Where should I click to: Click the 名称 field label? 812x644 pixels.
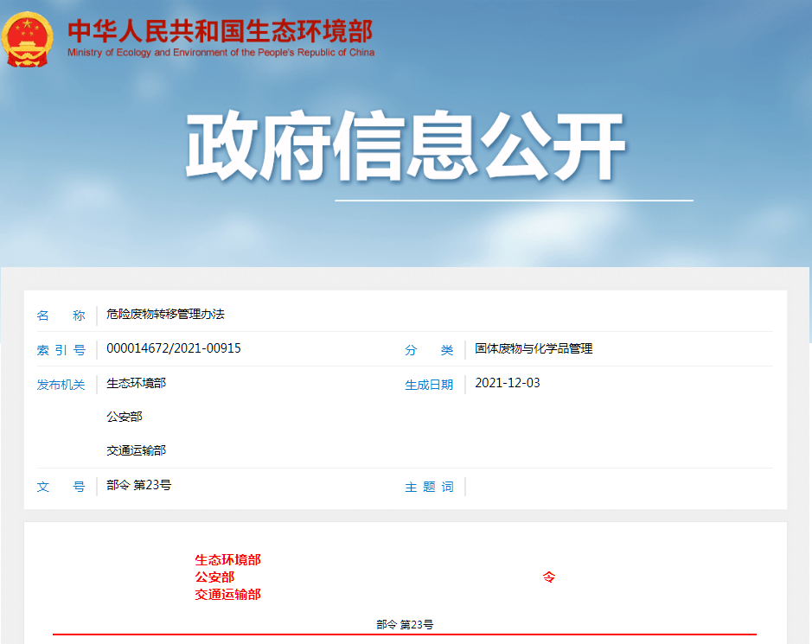pos(61,316)
